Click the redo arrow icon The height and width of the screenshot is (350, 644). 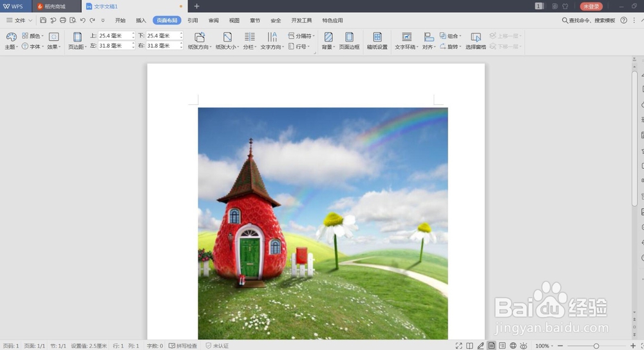[x=92, y=20]
